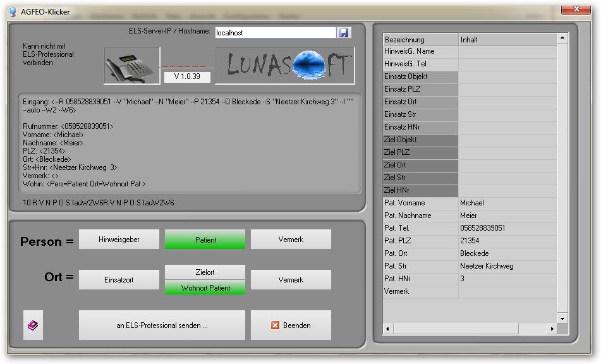Click the horizontal scrollbar right arrow
Viewport: 601px width, 364px height.
[552, 329]
